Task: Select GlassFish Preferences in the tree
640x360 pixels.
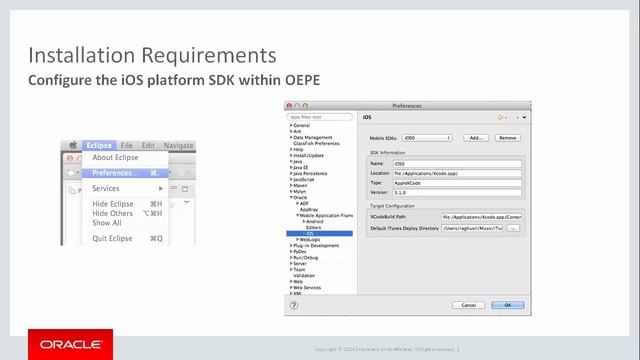Action: pos(316,144)
